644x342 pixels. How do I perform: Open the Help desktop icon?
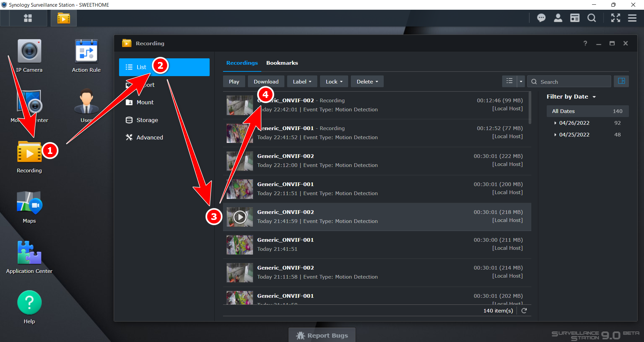29,303
